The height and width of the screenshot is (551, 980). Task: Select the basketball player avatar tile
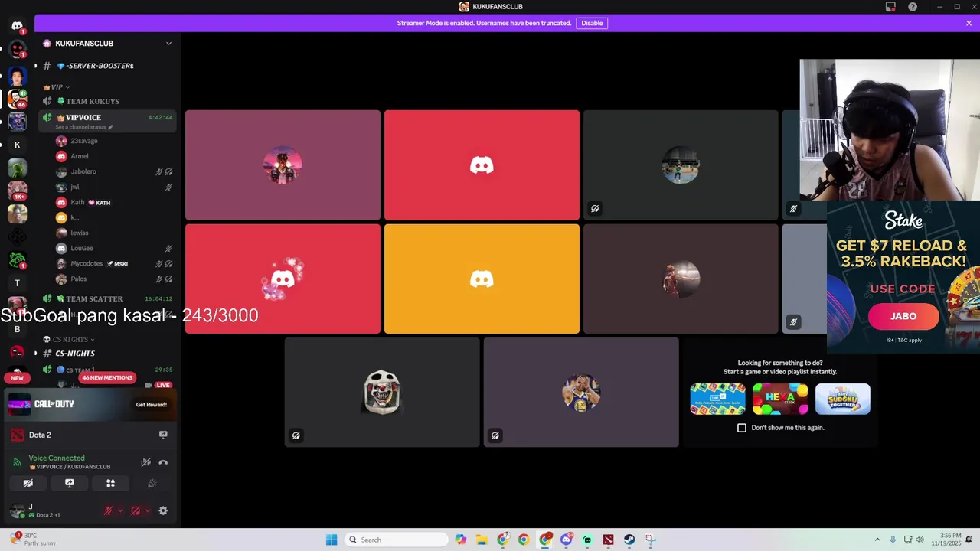pyautogui.click(x=581, y=392)
